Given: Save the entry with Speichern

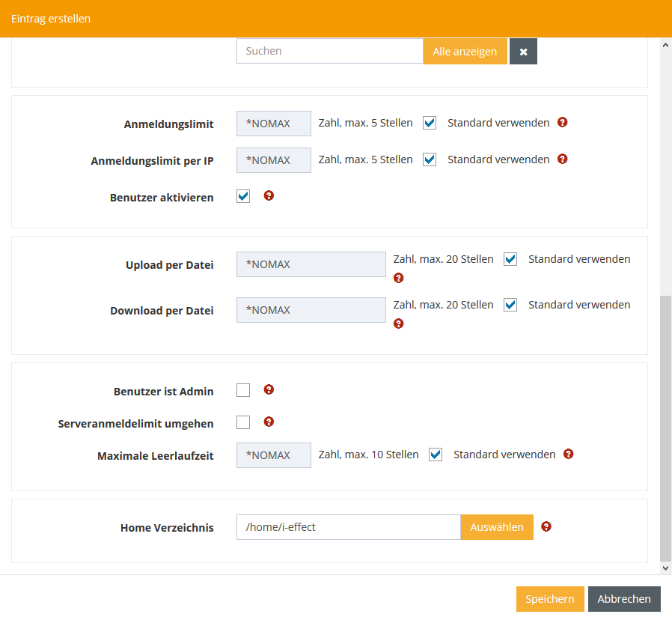Looking at the screenshot, I should coord(549,599).
